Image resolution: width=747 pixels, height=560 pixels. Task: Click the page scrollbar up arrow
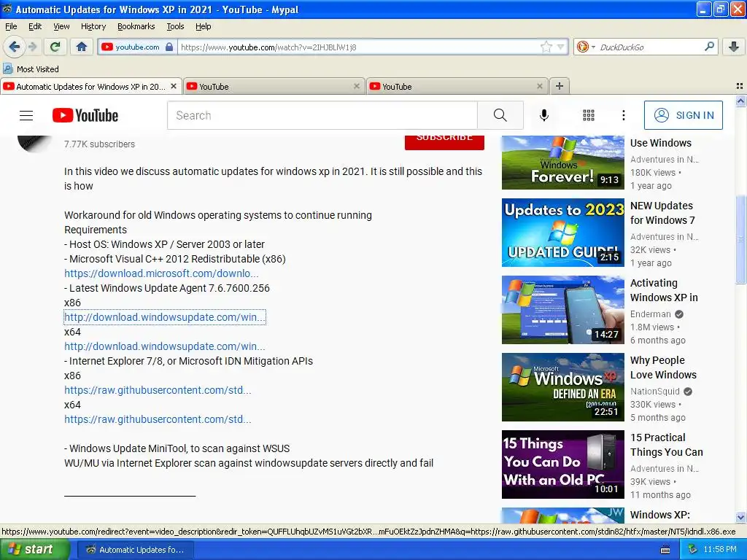740,101
